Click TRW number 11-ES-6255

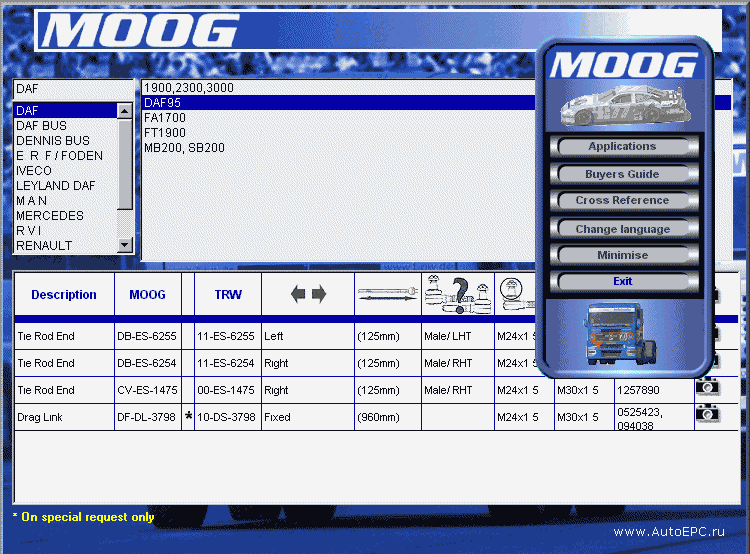(228, 336)
